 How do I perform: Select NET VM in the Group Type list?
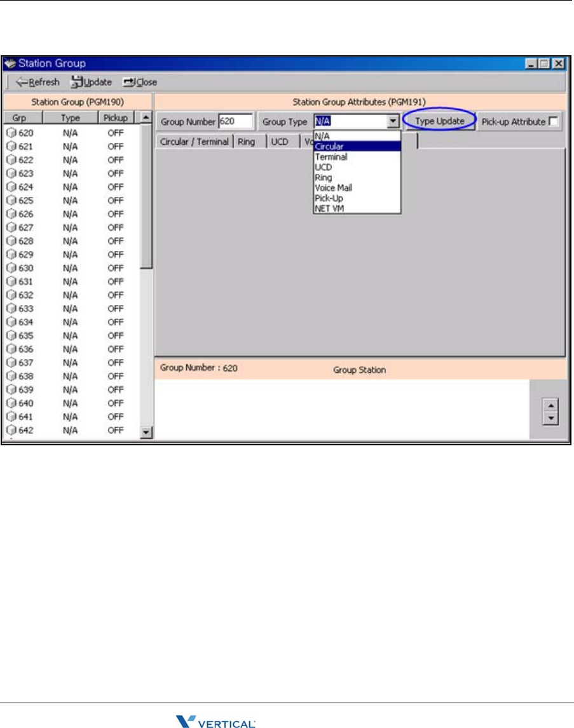pos(357,208)
